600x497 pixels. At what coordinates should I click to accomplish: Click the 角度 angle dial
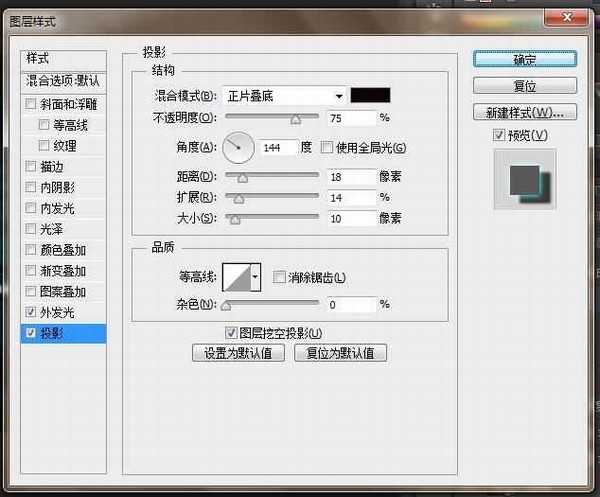[238, 148]
